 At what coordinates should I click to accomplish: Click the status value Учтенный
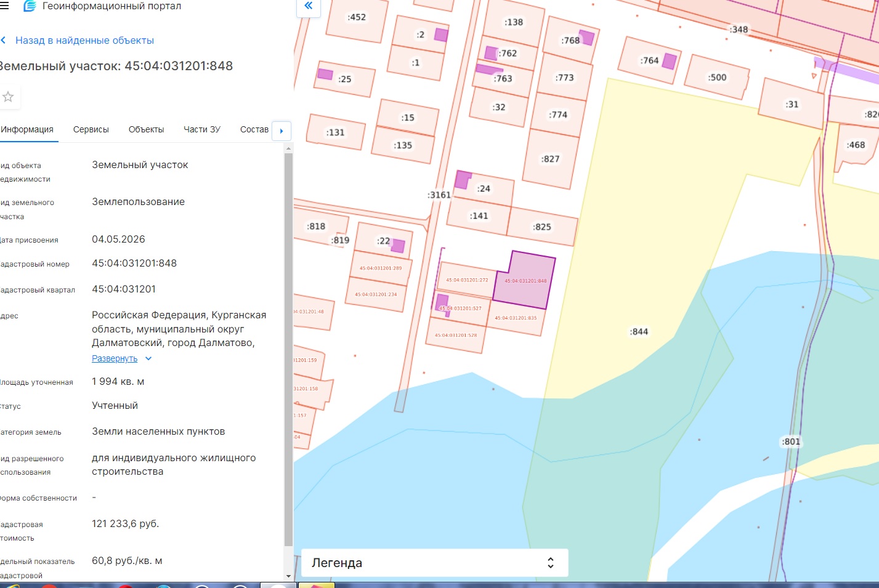coord(115,405)
